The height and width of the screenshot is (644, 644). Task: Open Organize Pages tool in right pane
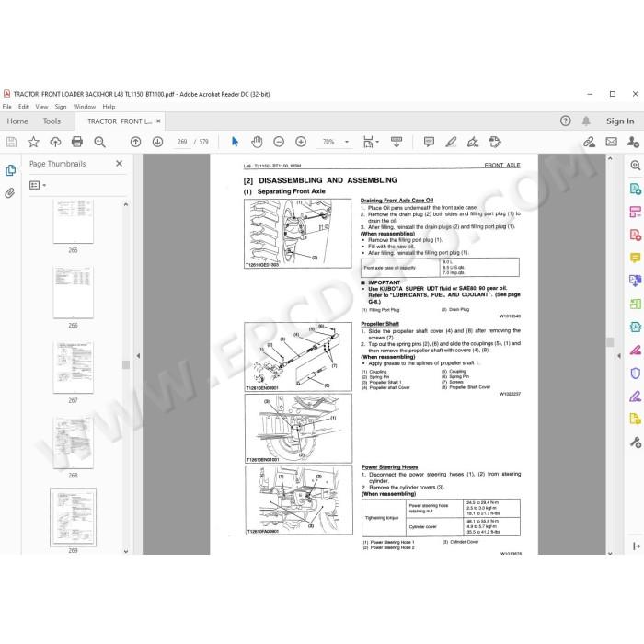point(635,212)
